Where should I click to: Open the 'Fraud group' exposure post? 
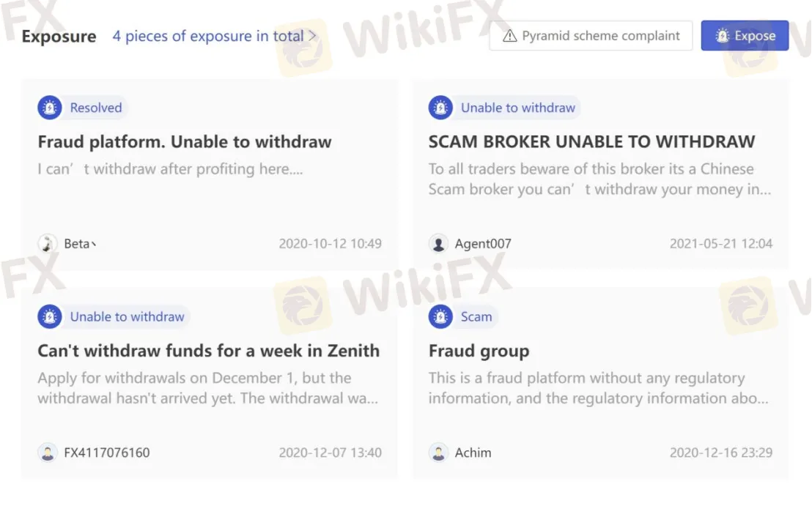click(x=479, y=351)
